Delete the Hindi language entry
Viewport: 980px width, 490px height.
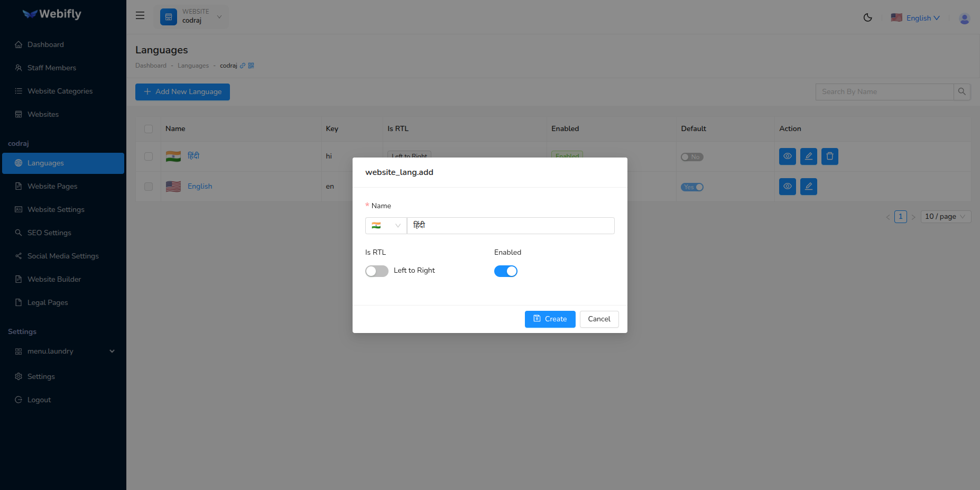coord(829,156)
